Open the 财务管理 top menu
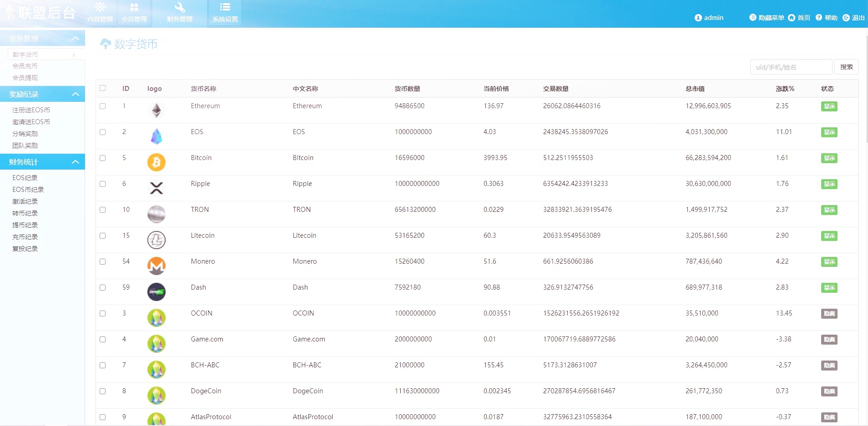The width and height of the screenshot is (868, 426). 180,13
